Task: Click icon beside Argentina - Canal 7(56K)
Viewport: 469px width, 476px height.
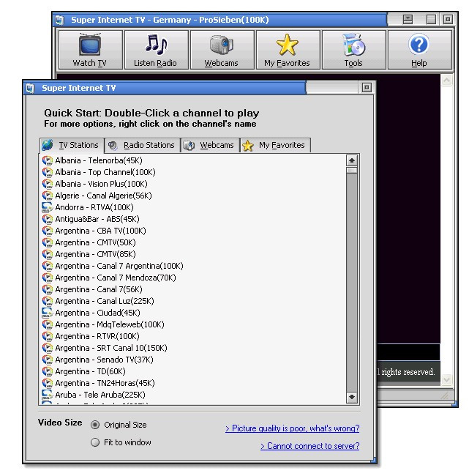Action: tap(48, 289)
